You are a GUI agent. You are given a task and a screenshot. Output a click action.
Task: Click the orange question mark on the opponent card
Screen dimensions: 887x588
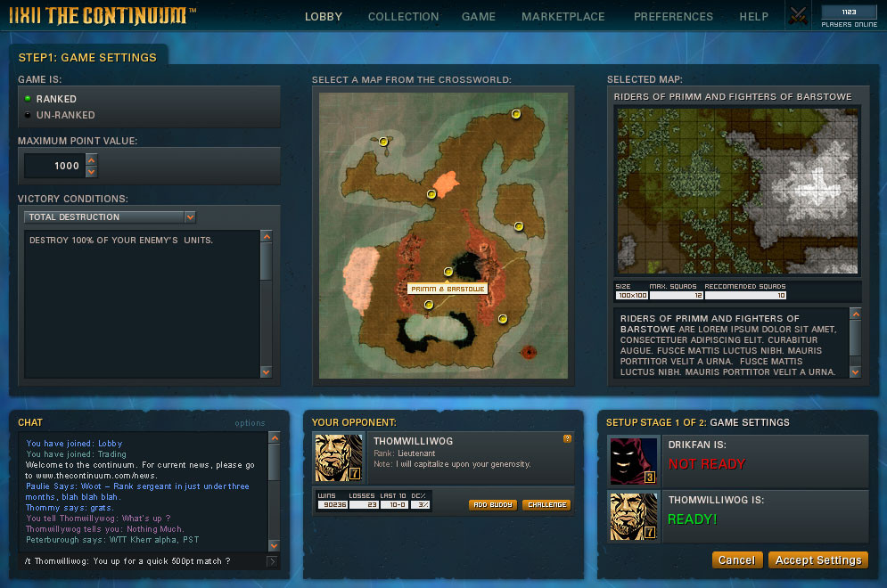[567, 438]
